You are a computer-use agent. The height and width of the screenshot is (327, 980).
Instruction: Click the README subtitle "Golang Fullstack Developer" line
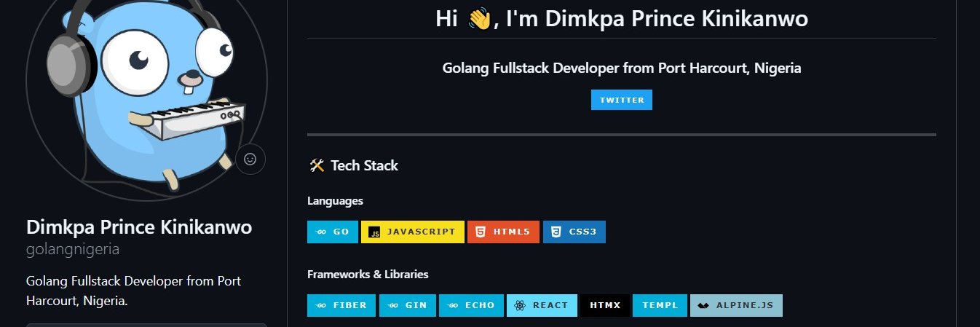(622, 68)
